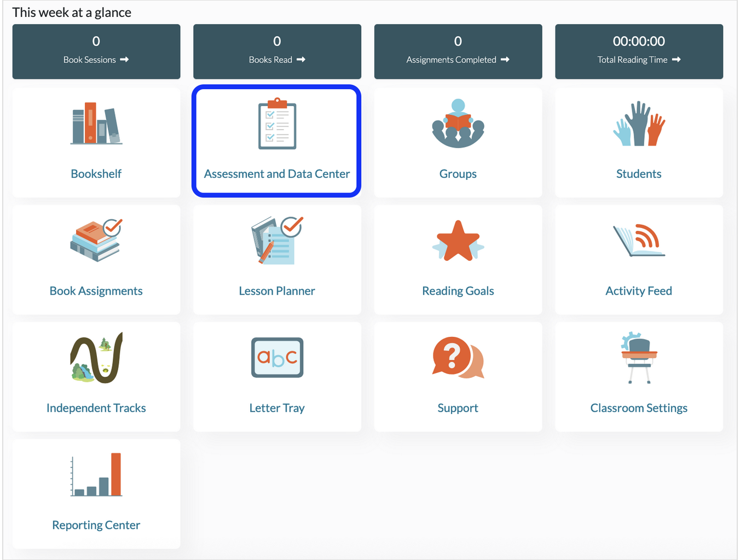Click the Students raised hands icon
This screenshot has width=740, height=560.
(x=639, y=123)
